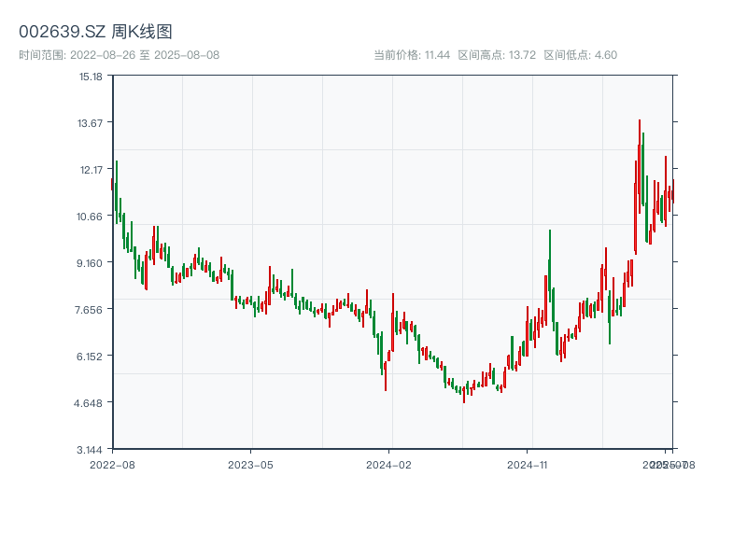Click the y-axis value 4.648
Screen dimensions: 747x560
88,403
